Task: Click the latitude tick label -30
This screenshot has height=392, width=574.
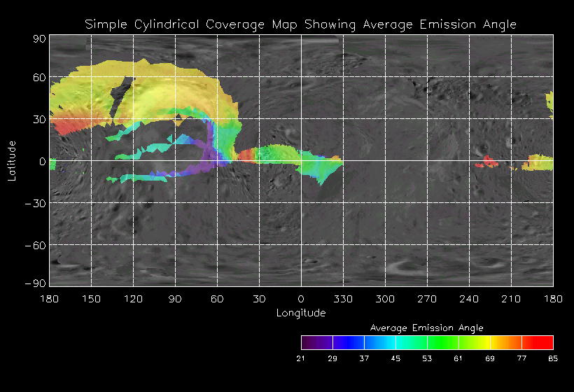Action: pos(36,203)
